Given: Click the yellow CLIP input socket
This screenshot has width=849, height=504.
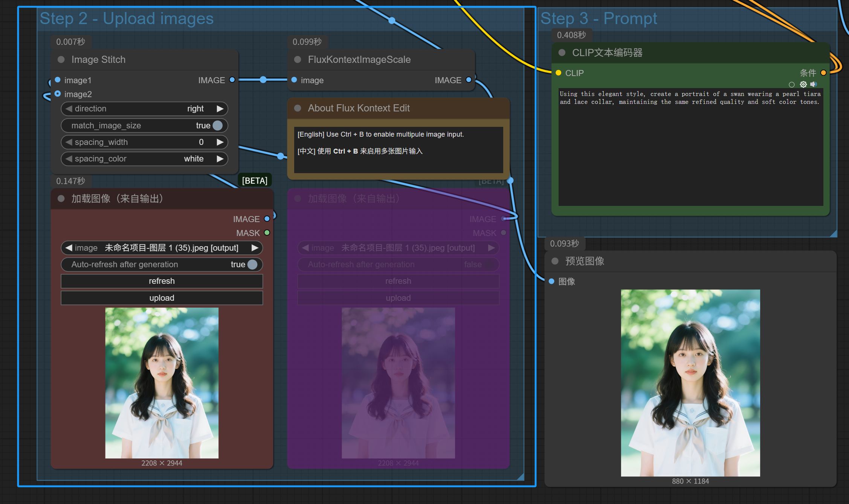Looking at the screenshot, I should click(x=559, y=73).
